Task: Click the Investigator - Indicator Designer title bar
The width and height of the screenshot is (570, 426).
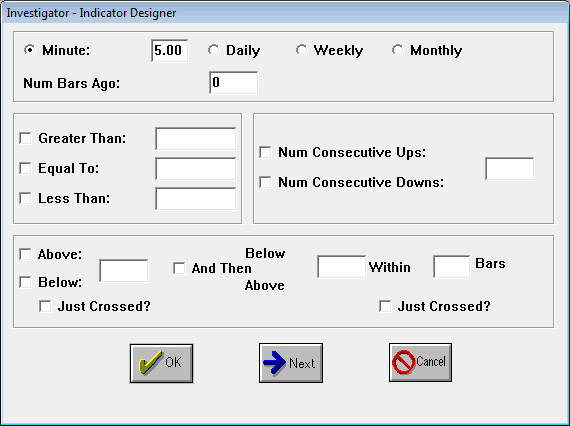Action: [x=285, y=13]
